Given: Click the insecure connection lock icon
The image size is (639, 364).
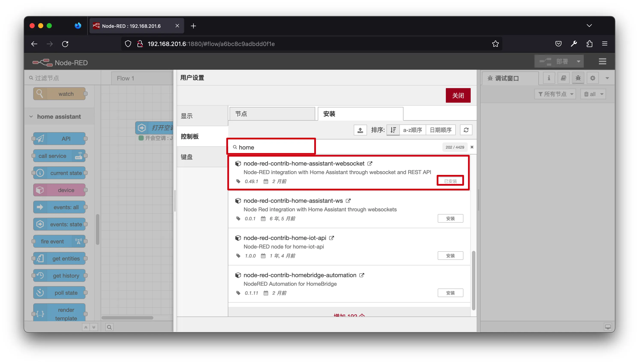Looking at the screenshot, I should (140, 44).
